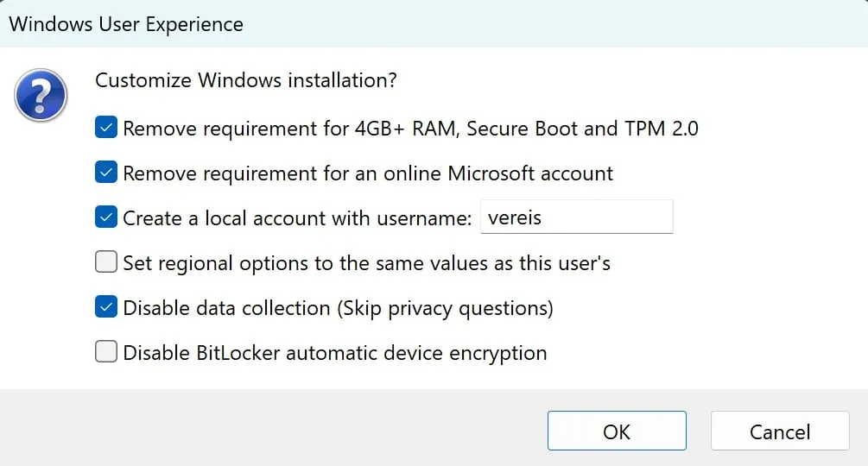Click the 'Customize Windows installation?' heading text
Viewport: 868px width, 466px height.
[246, 80]
